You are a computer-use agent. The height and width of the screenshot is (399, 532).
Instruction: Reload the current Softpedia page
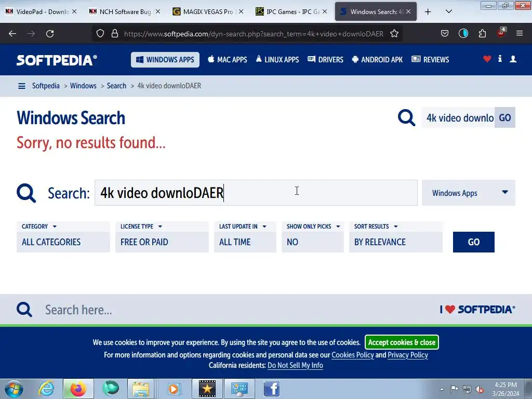pos(50,34)
